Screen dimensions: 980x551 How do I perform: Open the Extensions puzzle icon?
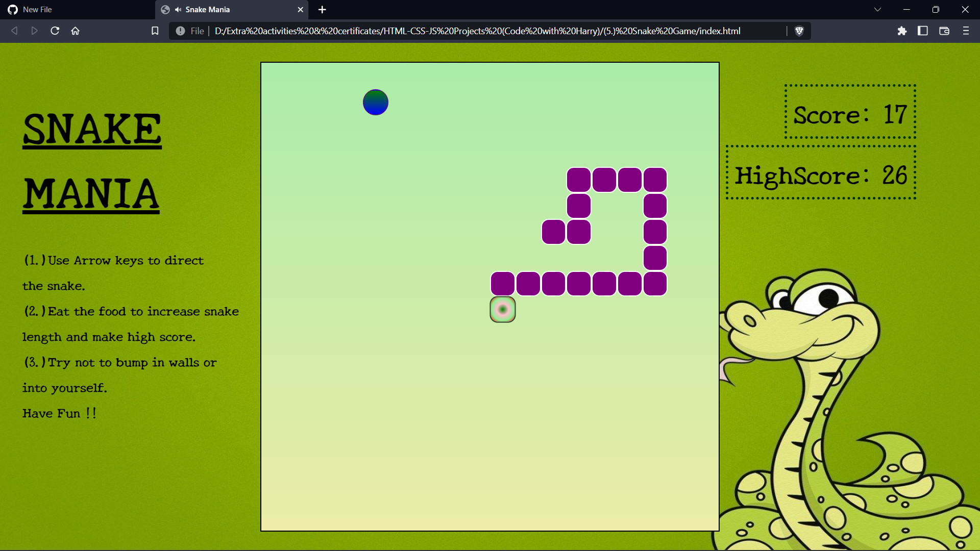902,31
